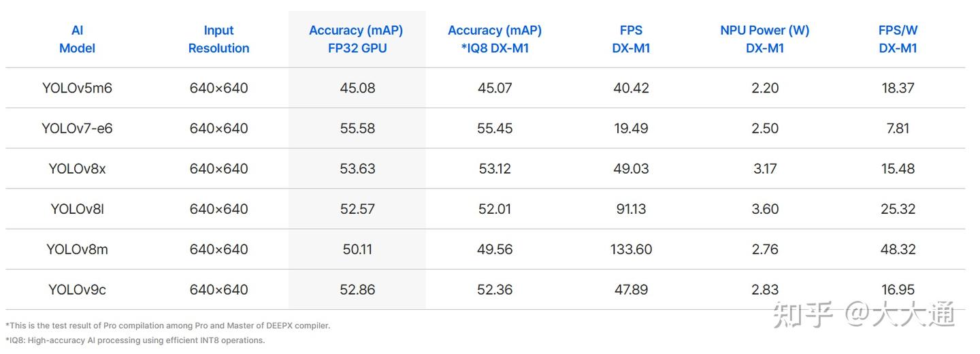Select the Input Resolution column header

click(218, 39)
